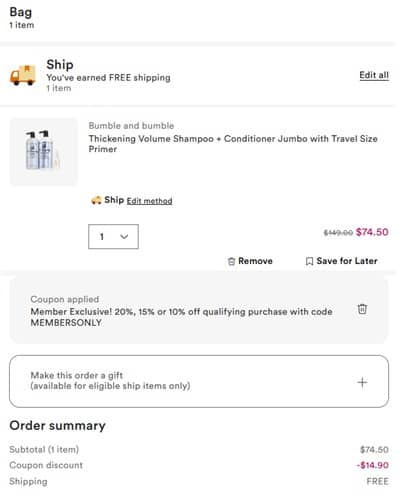Screen dimensions: 400x500
Task: Click the Member Exclusive coupon description text
Action: click(x=181, y=317)
